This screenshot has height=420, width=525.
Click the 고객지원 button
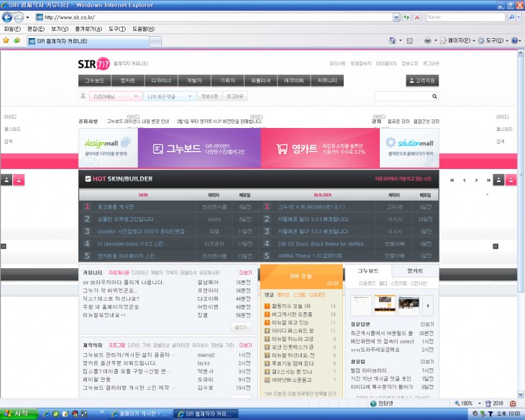422,81
